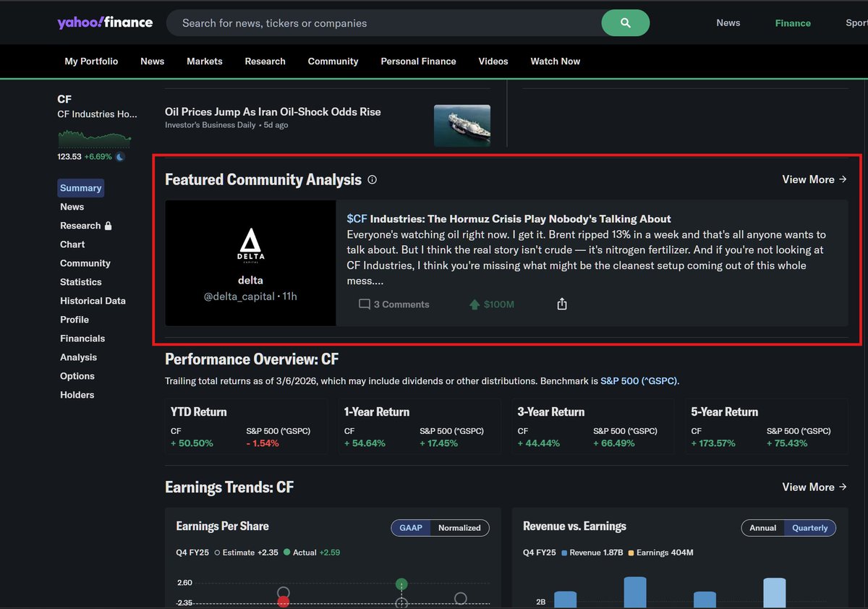Click View More for Earnings Trends
The width and height of the screenshot is (868, 609).
tap(814, 487)
